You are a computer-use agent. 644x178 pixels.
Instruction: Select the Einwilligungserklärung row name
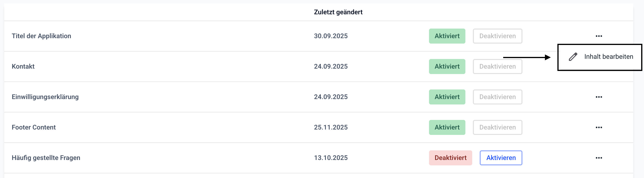(x=45, y=97)
